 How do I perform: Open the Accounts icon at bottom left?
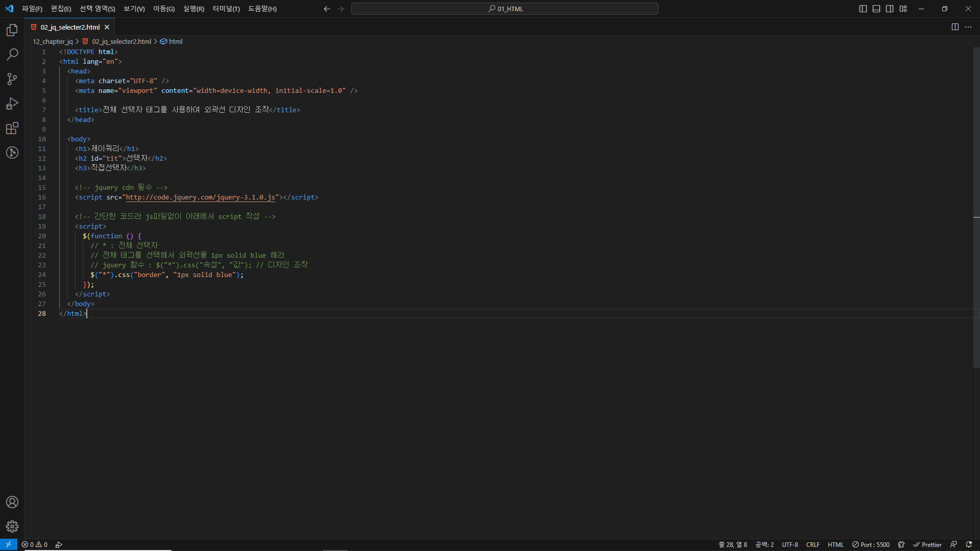pyautogui.click(x=12, y=502)
